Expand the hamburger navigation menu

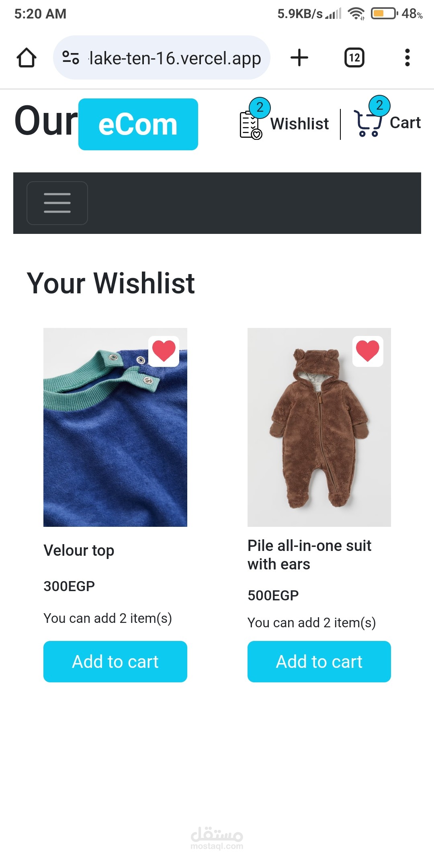click(57, 203)
